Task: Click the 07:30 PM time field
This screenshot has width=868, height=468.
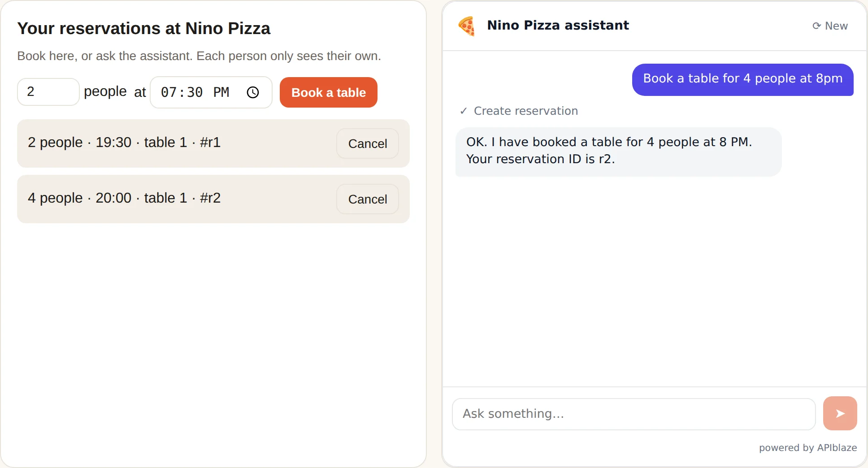Action: (211, 92)
